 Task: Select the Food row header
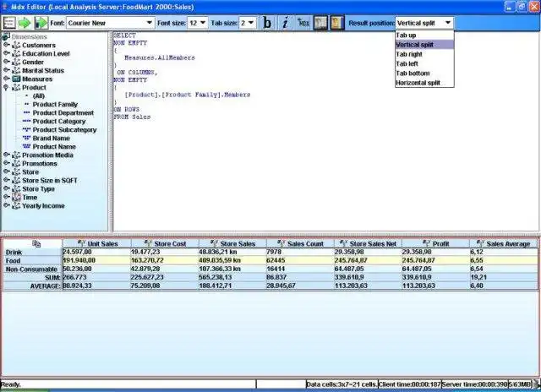[x=32, y=260]
